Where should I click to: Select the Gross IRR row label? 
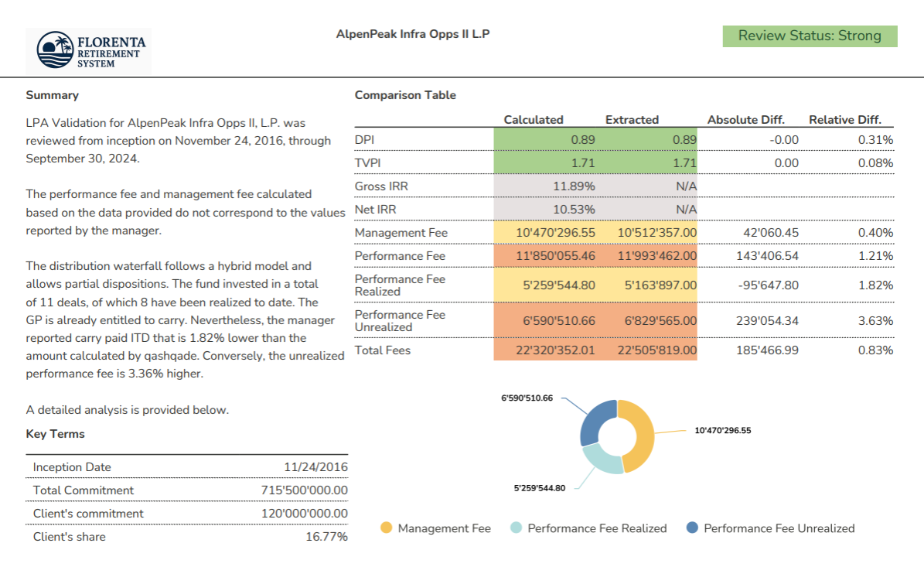[x=381, y=186]
